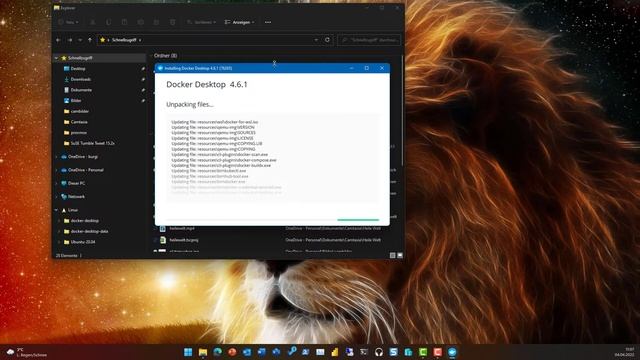The width and height of the screenshot is (640, 360).
Task: Open the terminal icon on the taskbar
Action: click(x=364, y=352)
